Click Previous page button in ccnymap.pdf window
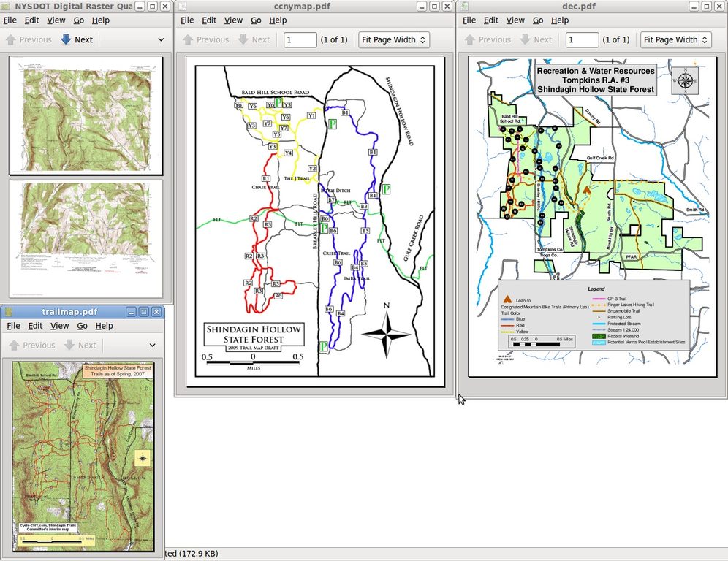The image size is (728, 561). point(205,39)
